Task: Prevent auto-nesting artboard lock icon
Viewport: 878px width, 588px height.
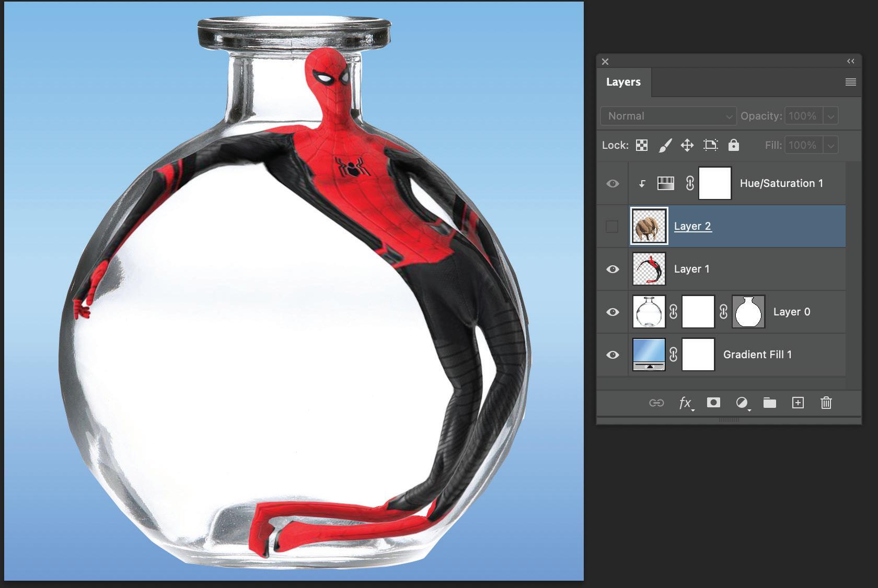Action: pyautogui.click(x=711, y=145)
